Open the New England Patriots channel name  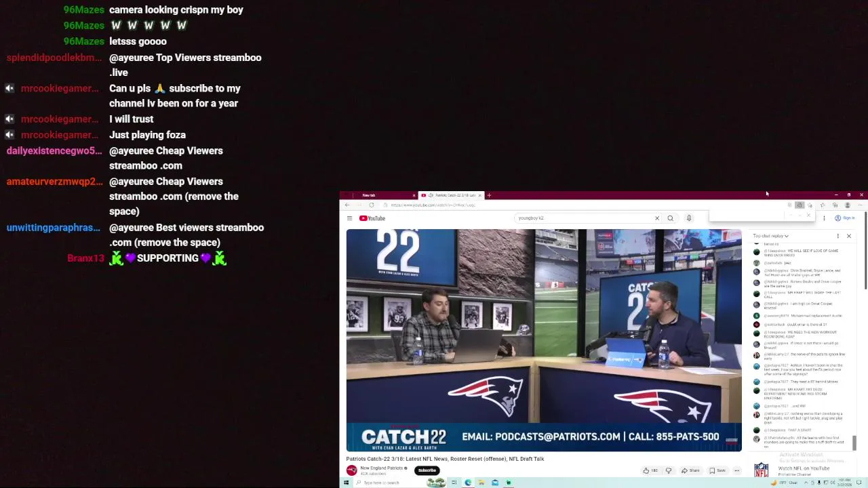(382, 468)
